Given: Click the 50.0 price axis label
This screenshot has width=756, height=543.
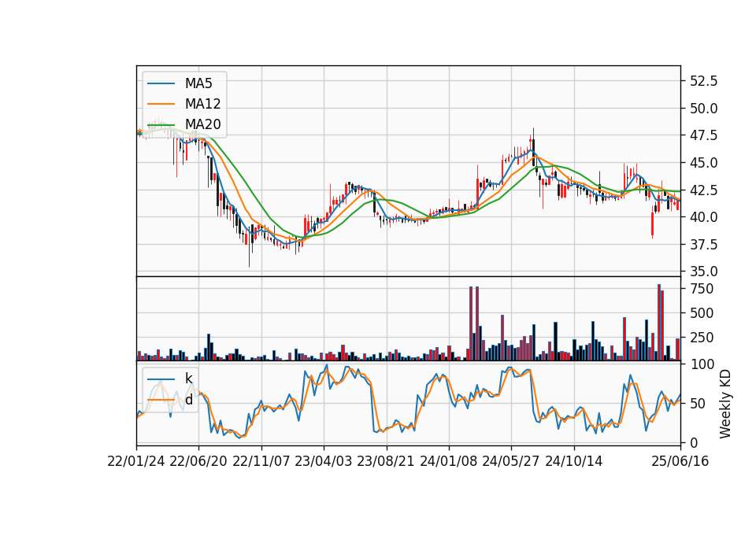Looking at the screenshot, I should tap(703, 109).
